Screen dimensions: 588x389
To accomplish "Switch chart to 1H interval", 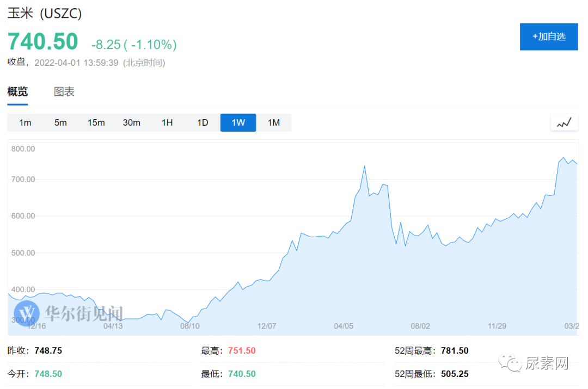I will (167, 122).
